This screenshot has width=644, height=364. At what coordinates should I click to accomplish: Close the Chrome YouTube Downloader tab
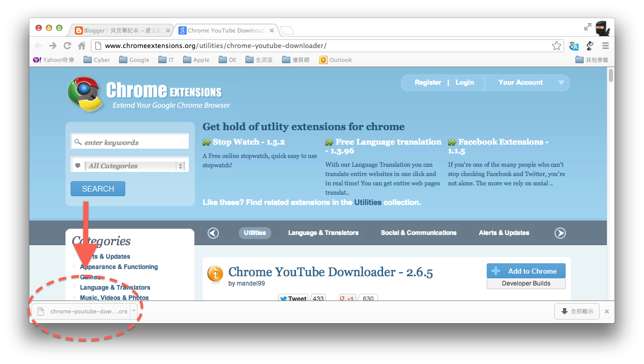(x=271, y=30)
